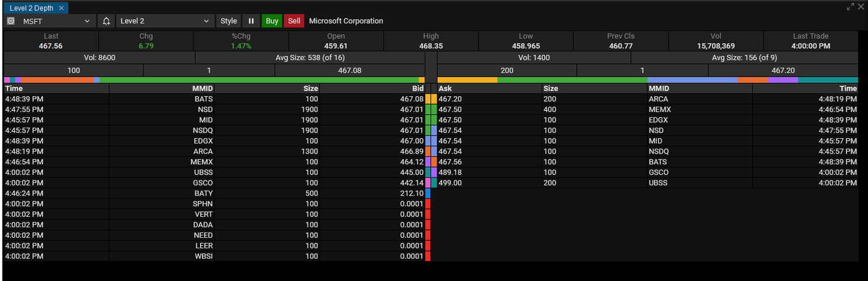Click the bid-side Vol: 8600 summary
This screenshot has height=281, width=868.
[99, 57]
